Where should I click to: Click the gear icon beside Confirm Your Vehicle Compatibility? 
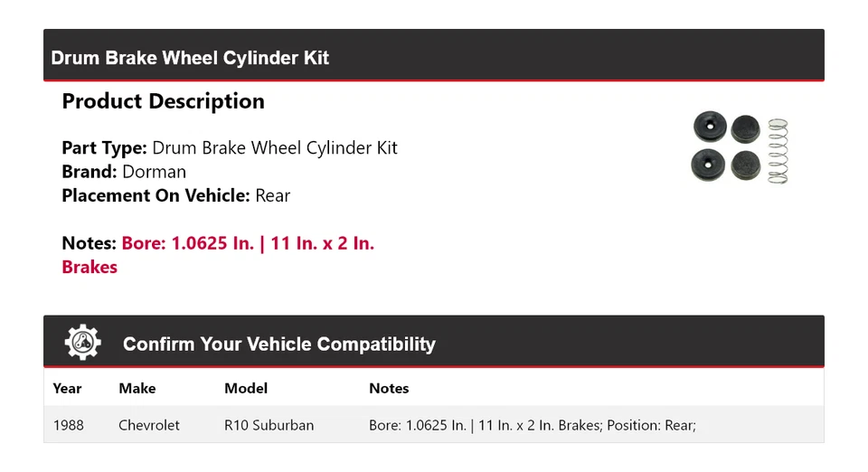83,343
